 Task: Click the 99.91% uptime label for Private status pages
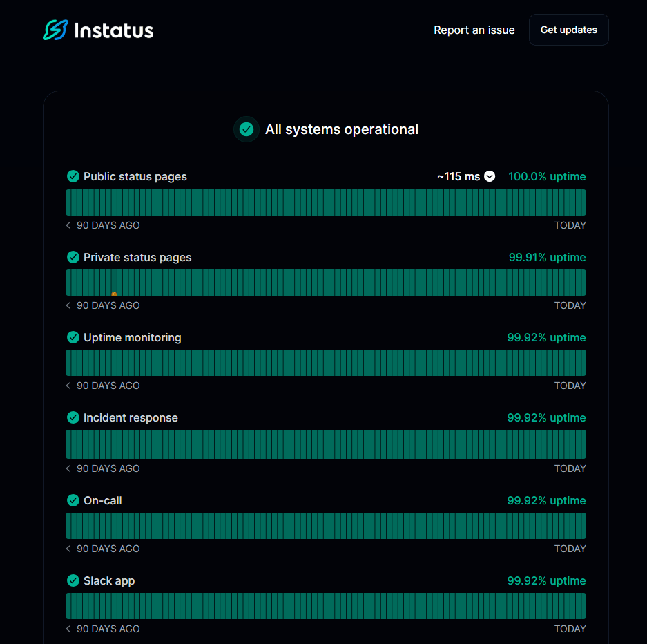tap(547, 257)
